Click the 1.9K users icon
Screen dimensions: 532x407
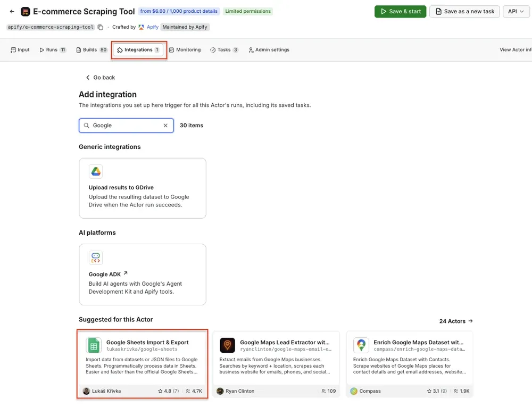pos(456,391)
